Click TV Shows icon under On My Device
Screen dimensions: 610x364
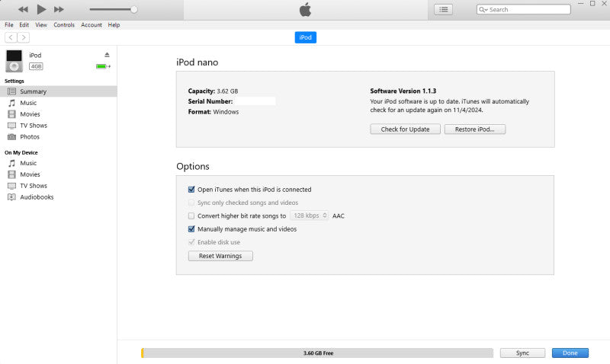tap(12, 186)
